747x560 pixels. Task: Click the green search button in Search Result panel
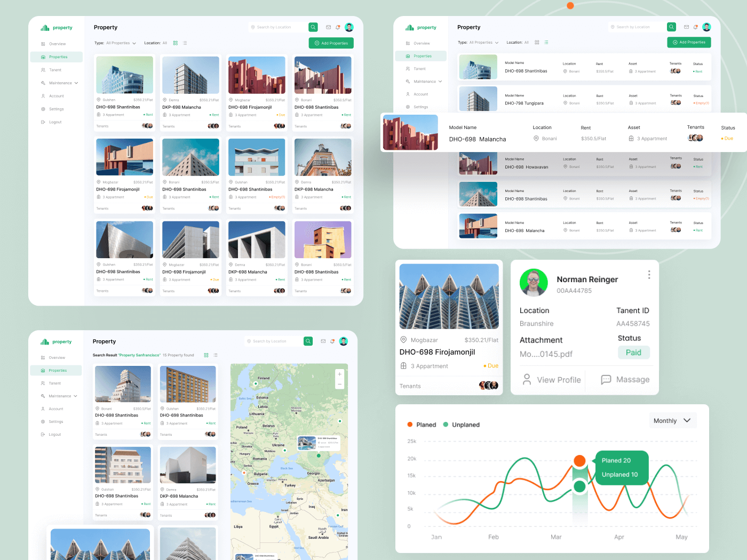308,341
